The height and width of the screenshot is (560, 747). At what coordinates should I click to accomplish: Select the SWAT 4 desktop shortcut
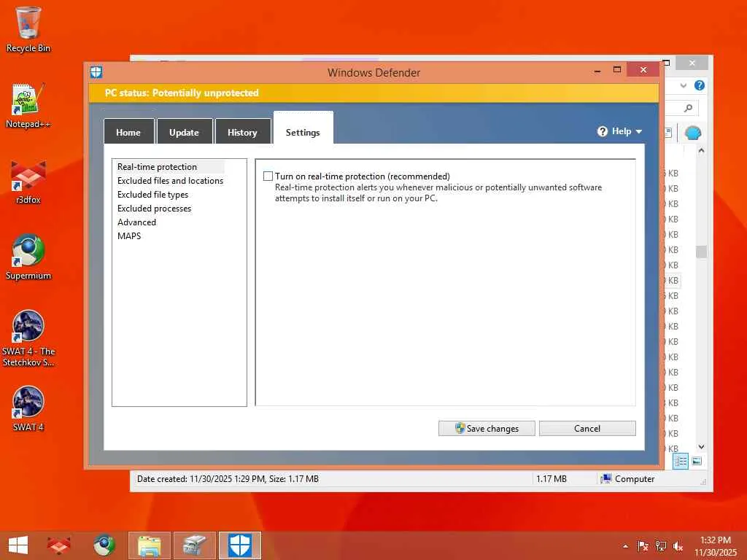coord(28,408)
